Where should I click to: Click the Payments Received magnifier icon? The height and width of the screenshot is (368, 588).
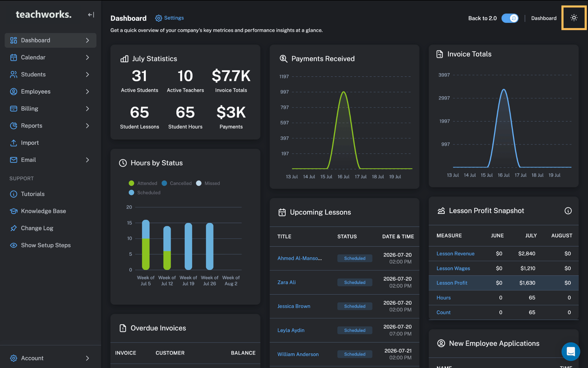click(x=284, y=59)
